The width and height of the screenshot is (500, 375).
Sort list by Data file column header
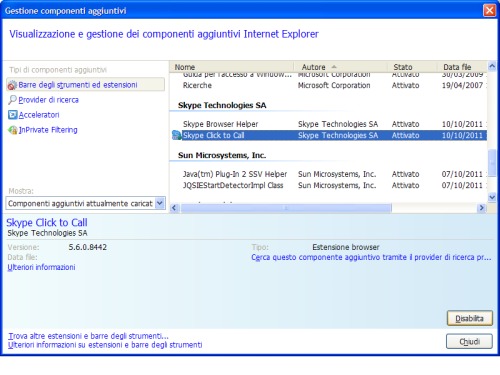tap(462, 67)
